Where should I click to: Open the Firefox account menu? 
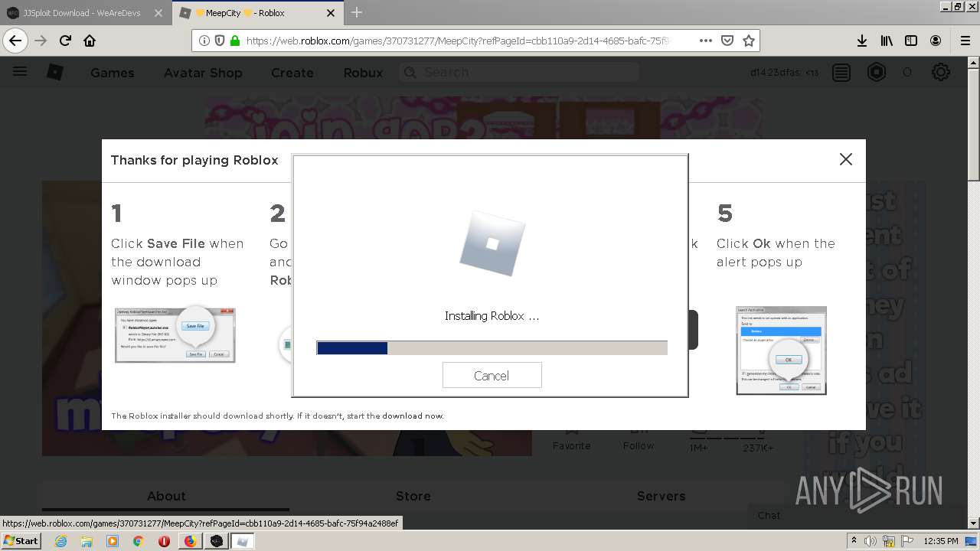point(936,41)
